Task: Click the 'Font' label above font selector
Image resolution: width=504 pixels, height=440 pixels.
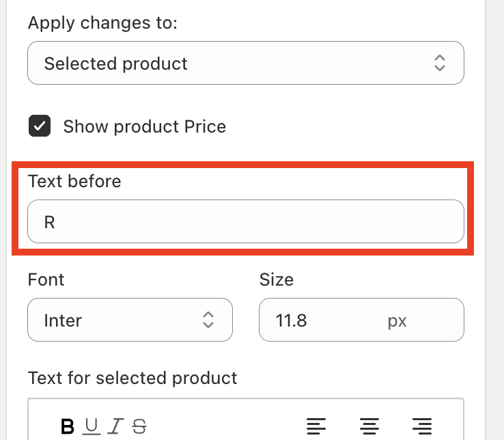Action: click(46, 279)
